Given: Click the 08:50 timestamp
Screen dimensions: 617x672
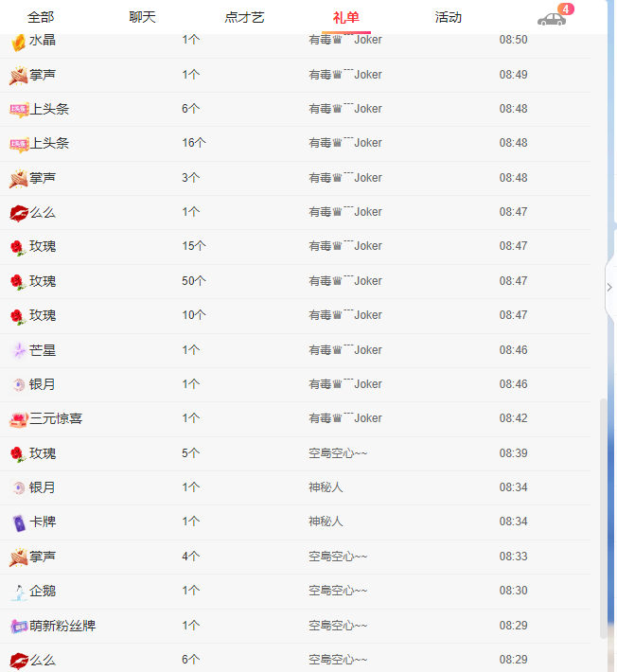Looking at the screenshot, I should click(x=513, y=40).
